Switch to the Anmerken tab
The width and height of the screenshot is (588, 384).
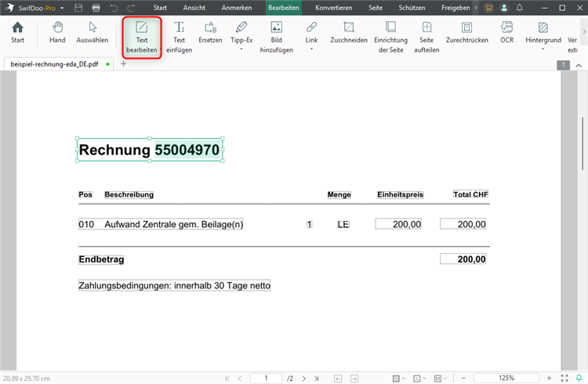tap(237, 8)
